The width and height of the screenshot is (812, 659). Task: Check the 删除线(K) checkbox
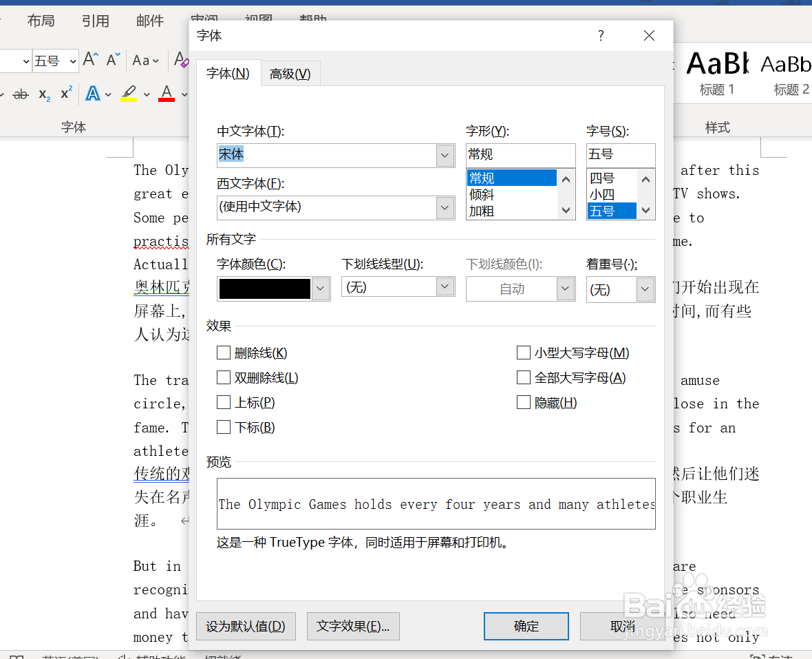(223, 353)
